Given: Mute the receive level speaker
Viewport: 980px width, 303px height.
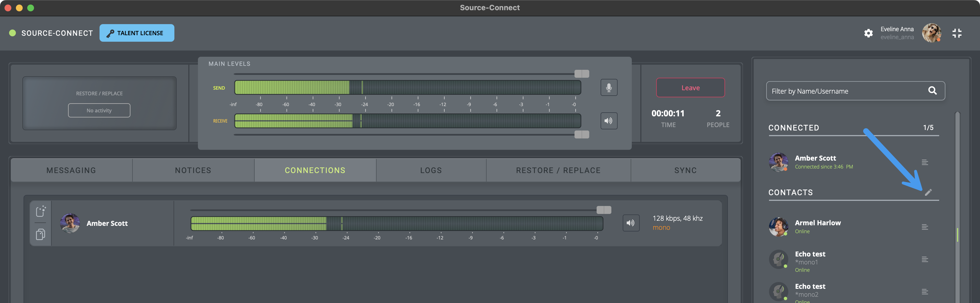Looking at the screenshot, I should [x=609, y=121].
